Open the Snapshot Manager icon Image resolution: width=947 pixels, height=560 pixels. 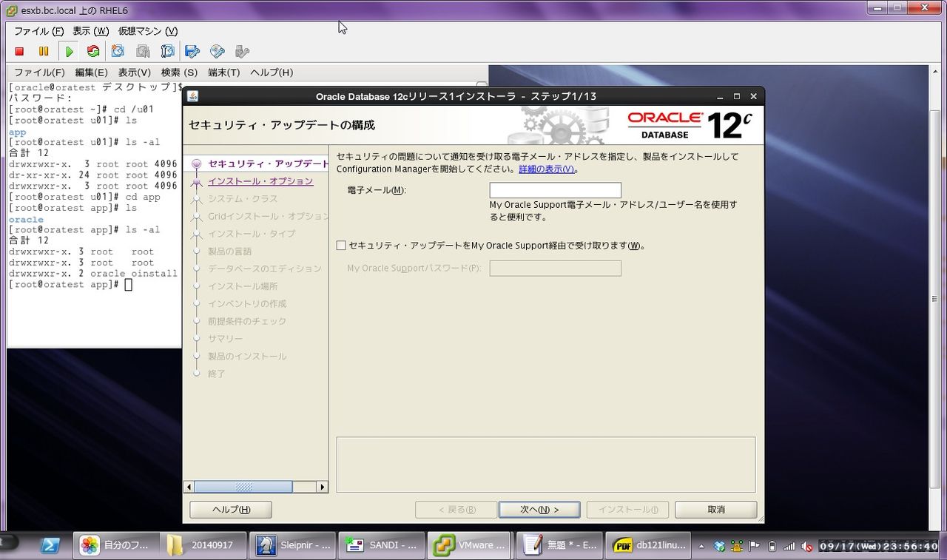[x=167, y=51]
